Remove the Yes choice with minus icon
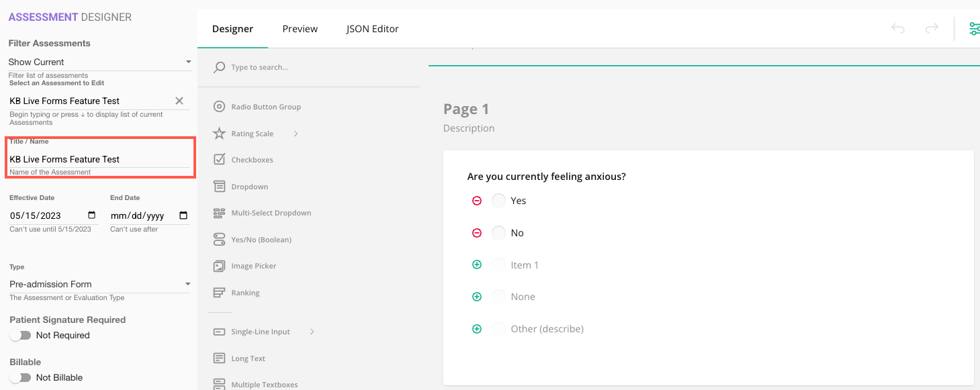 pyautogui.click(x=477, y=201)
